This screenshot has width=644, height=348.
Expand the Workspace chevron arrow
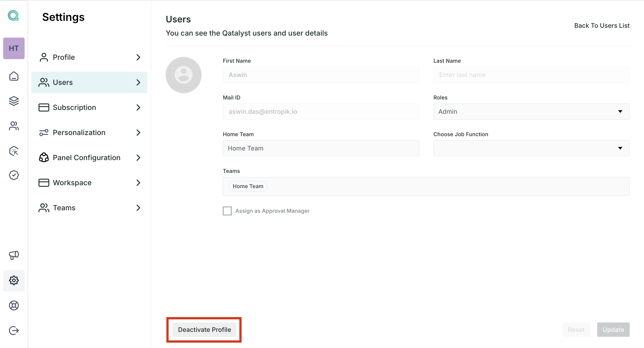[138, 183]
